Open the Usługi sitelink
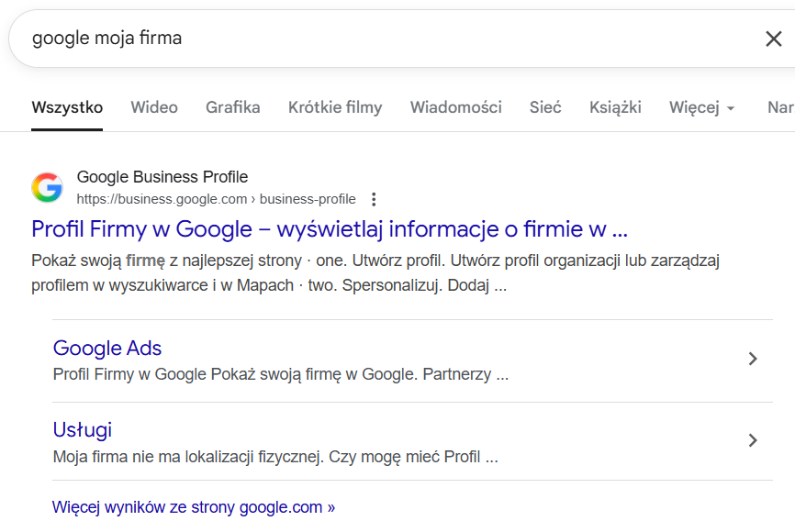 pyautogui.click(x=83, y=430)
